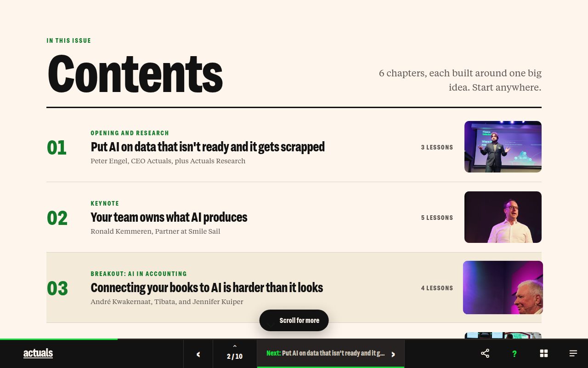Viewport: 588px width, 368px height.
Task: Click Peter Engel, CEO Actuals byline
Action: pyautogui.click(x=168, y=161)
